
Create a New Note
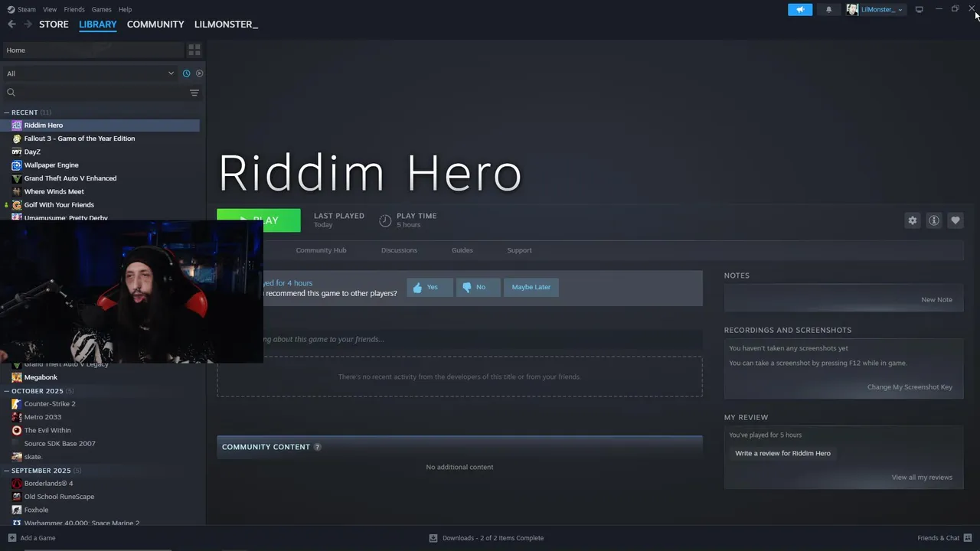point(936,300)
